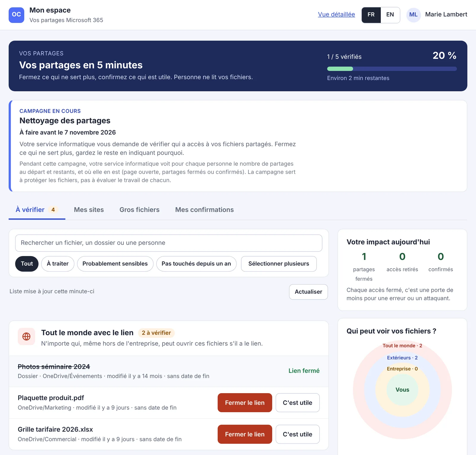
Task: Click the partages fermés counter
Action: click(364, 267)
